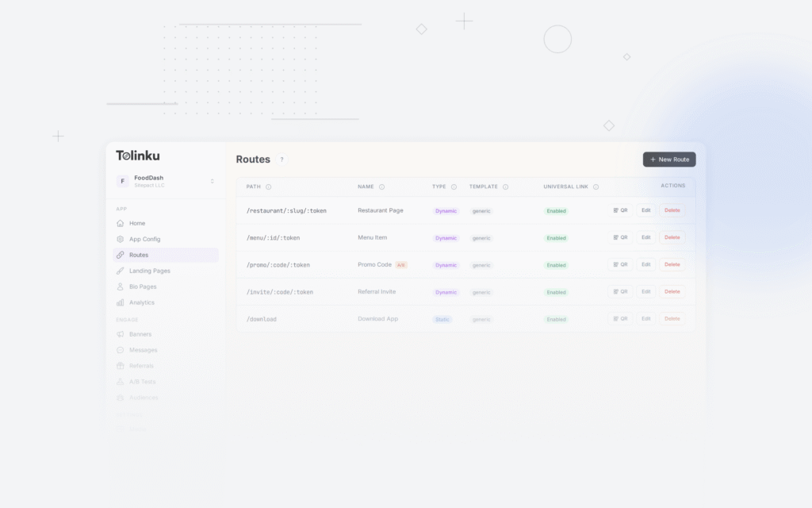Image resolution: width=812 pixels, height=508 pixels.
Task: Toggle Universal Link for the /download route
Action: point(556,318)
